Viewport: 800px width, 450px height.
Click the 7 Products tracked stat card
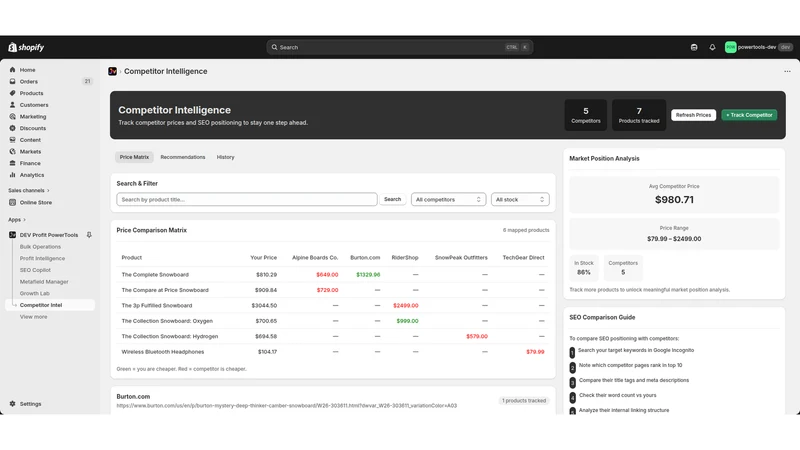coord(639,115)
